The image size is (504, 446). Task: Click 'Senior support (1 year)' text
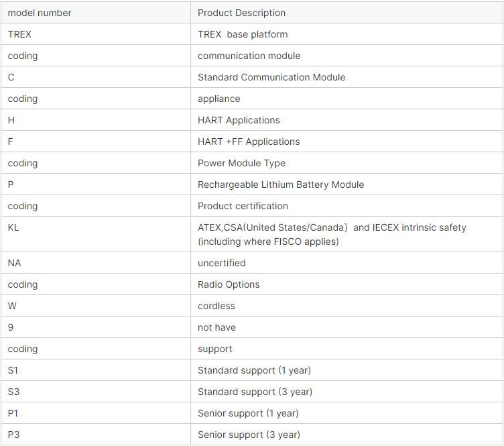(248, 413)
